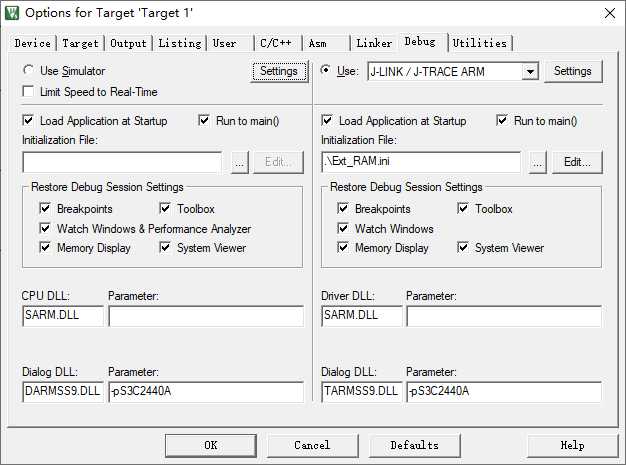Screen dimensions: 626x465
Task: Open Help for this dialog
Action: [573, 445]
